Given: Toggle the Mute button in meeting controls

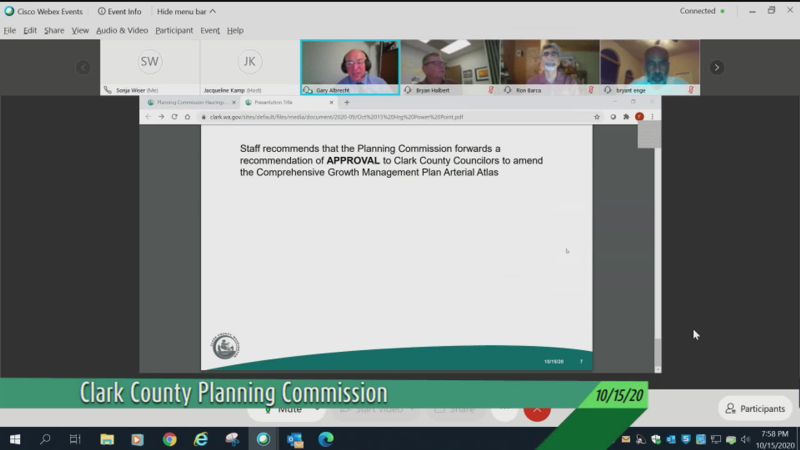Looking at the screenshot, I should pyautogui.click(x=283, y=409).
